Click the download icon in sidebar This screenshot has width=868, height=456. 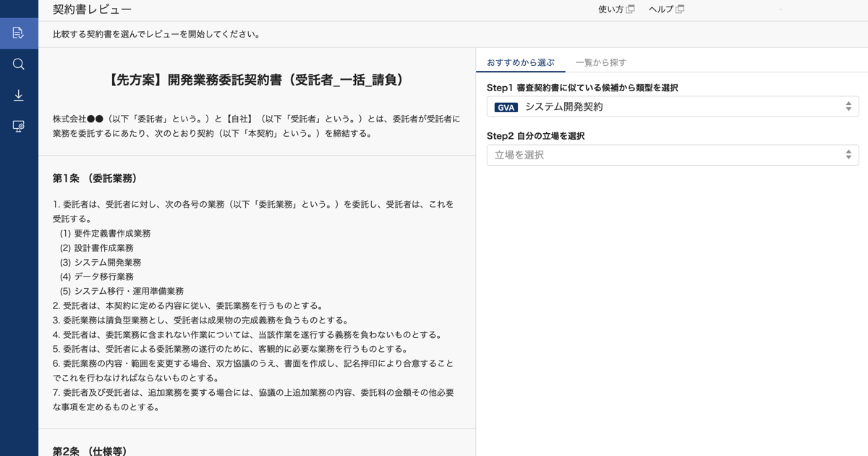tap(19, 96)
